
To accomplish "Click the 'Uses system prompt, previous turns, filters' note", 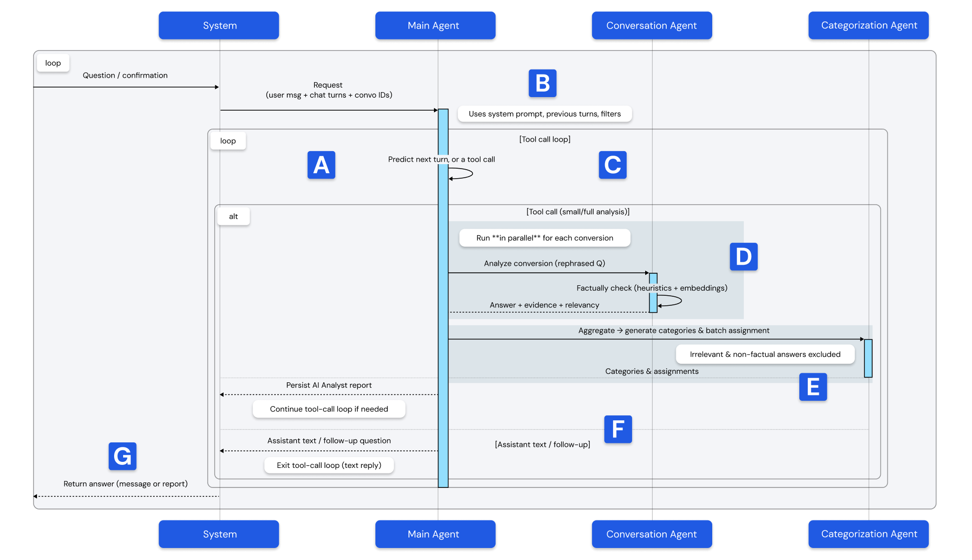I will [x=545, y=114].
